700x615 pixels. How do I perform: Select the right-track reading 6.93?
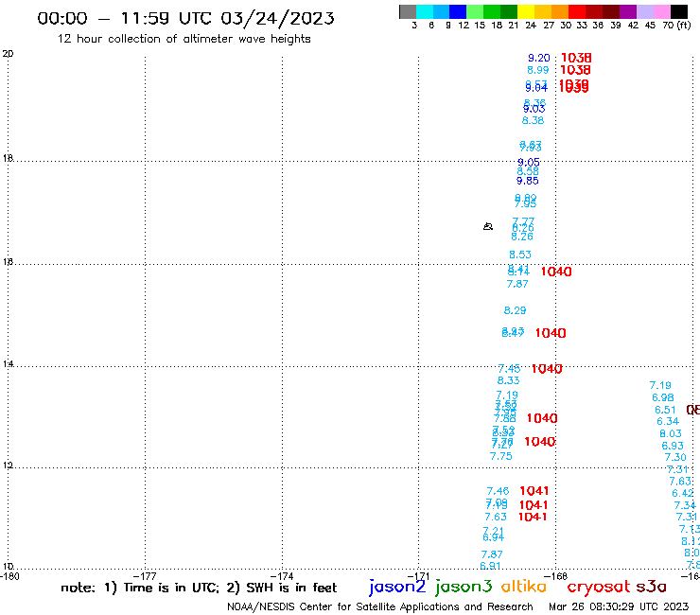tap(673, 446)
